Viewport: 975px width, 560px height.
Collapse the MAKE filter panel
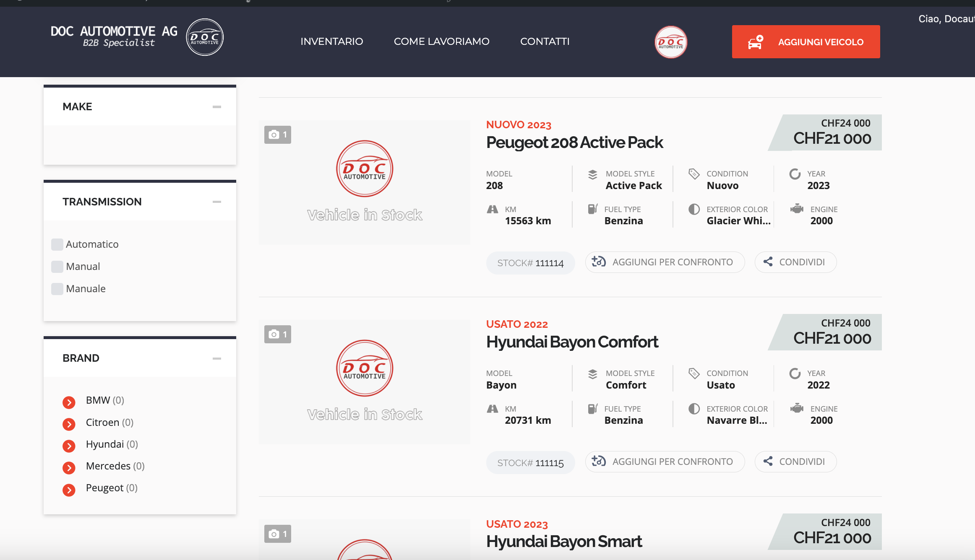(216, 107)
